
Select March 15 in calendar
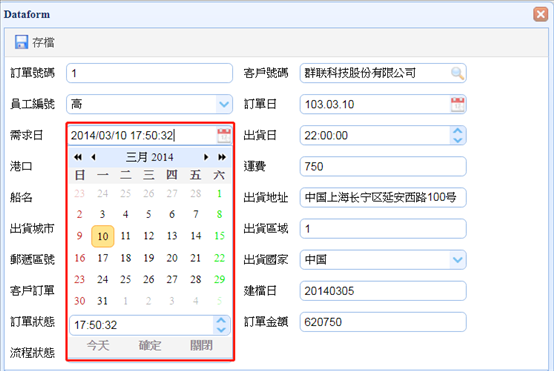click(x=219, y=236)
